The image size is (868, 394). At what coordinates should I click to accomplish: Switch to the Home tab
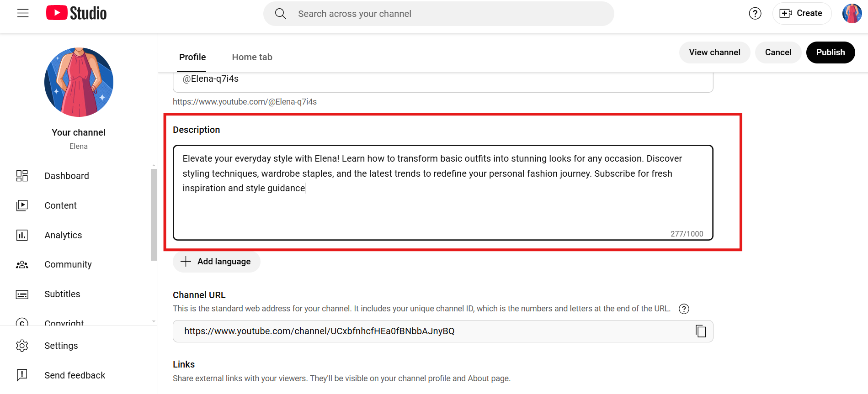pyautogui.click(x=252, y=57)
